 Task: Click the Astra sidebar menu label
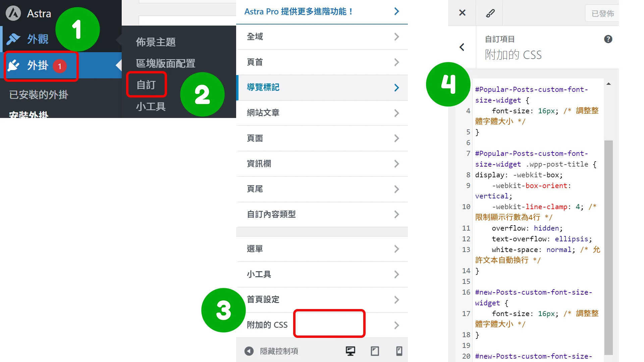point(39,14)
